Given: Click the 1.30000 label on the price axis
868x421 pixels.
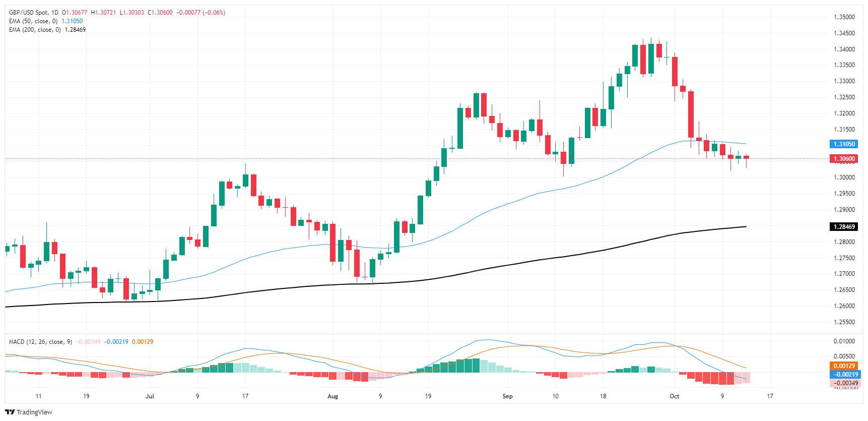Looking at the screenshot, I should pos(844,177).
